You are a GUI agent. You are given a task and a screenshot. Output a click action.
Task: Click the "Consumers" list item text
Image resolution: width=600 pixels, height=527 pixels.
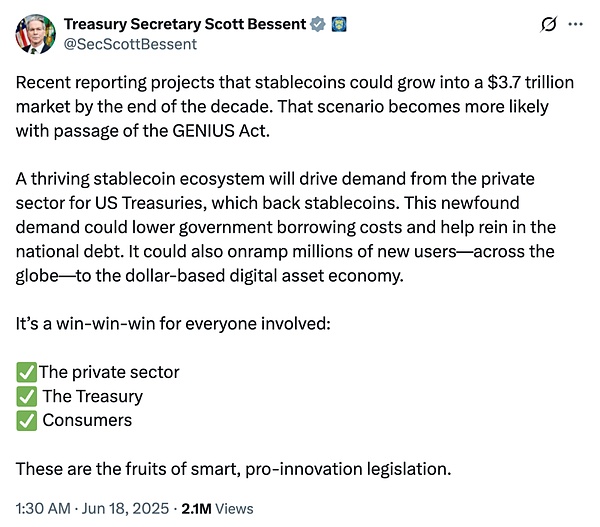coord(87,420)
